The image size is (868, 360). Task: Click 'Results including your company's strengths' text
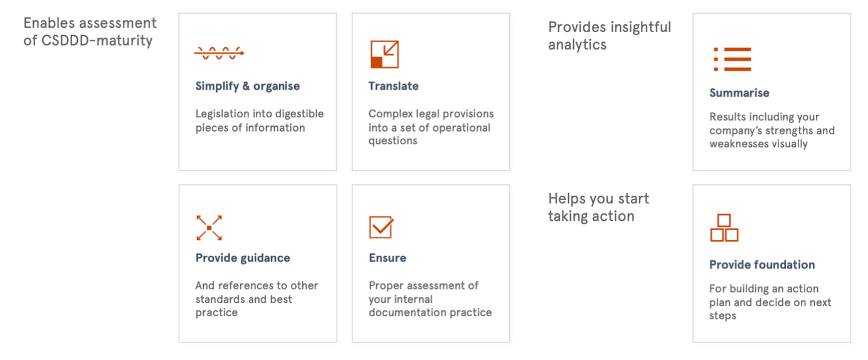772,130
